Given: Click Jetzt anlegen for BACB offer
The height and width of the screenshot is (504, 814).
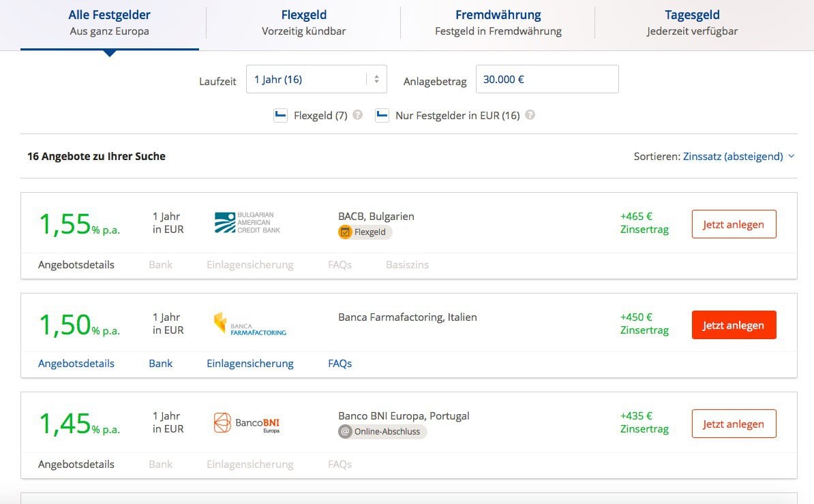Looking at the screenshot, I should pos(734,224).
